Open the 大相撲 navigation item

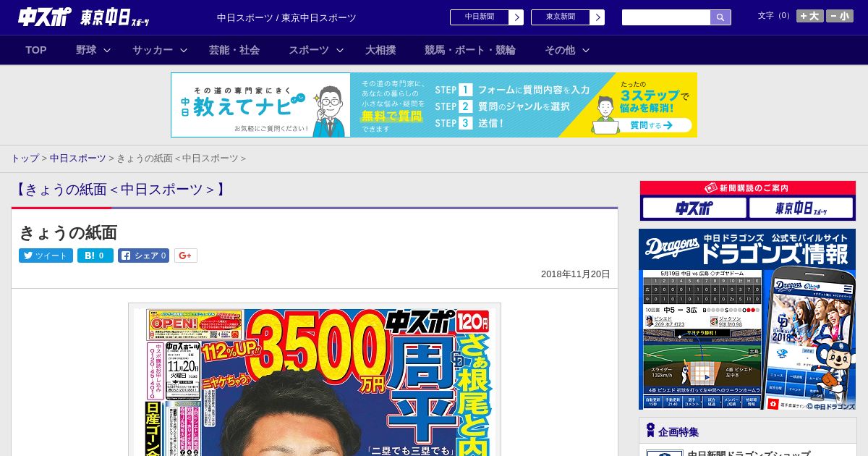coord(380,50)
